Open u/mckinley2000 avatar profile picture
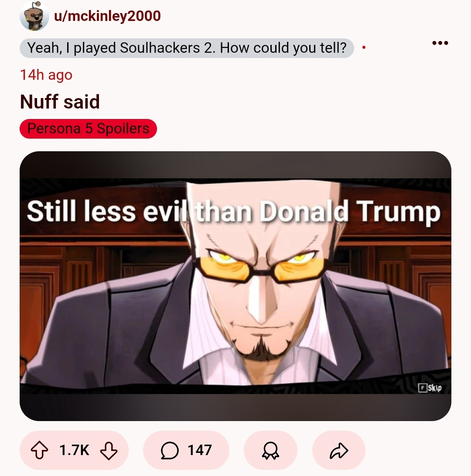 (34, 16)
